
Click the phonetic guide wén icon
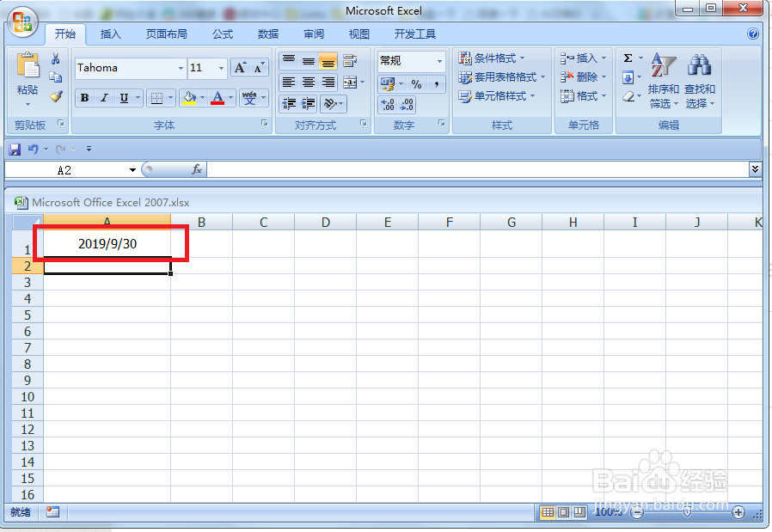[249, 98]
